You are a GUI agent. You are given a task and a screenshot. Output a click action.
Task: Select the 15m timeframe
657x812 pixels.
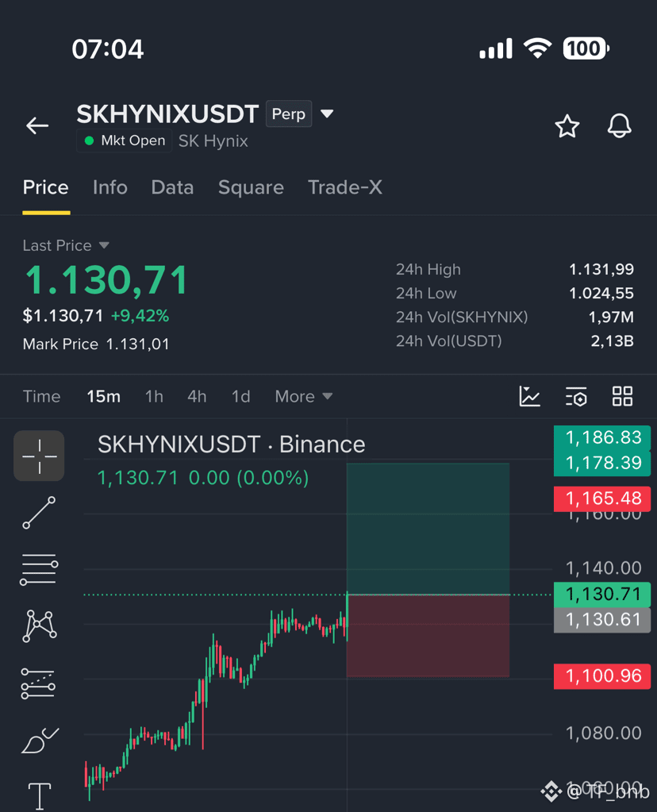pos(103,396)
